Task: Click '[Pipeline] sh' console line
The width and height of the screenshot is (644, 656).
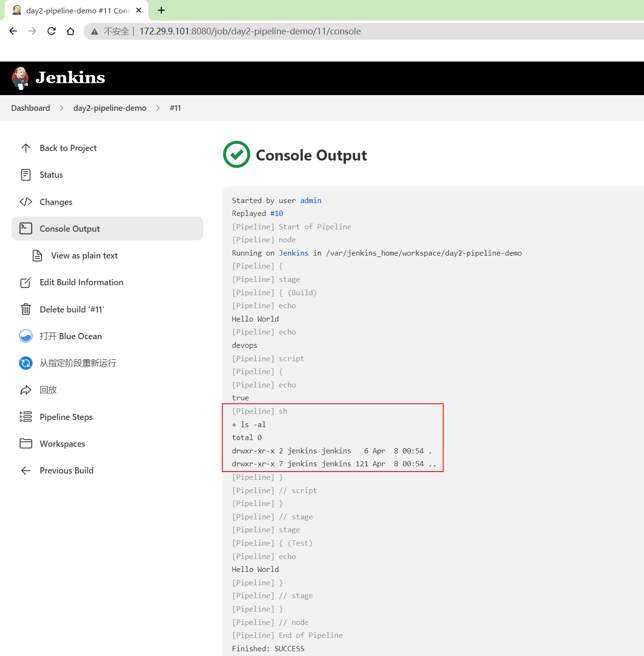Action: click(x=260, y=411)
